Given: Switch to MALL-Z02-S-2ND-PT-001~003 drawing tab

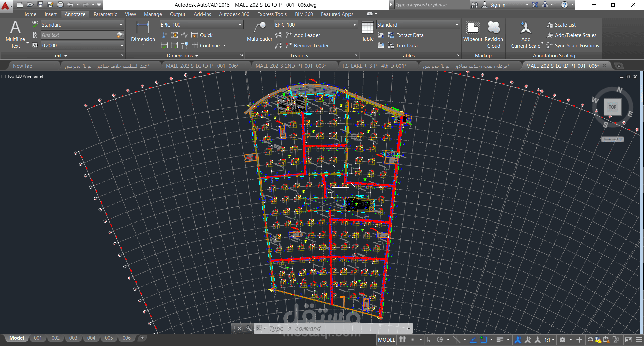Looking at the screenshot, I should (x=291, y=66).
